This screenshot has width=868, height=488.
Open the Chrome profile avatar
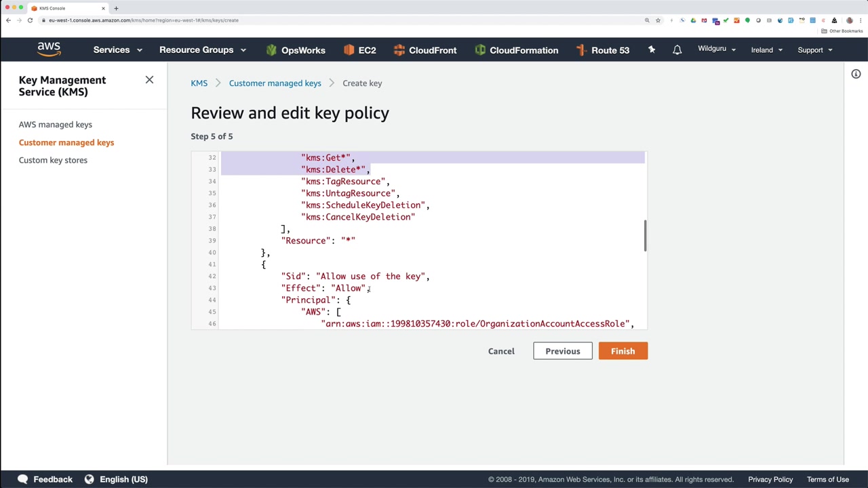(x=849, y=20)
